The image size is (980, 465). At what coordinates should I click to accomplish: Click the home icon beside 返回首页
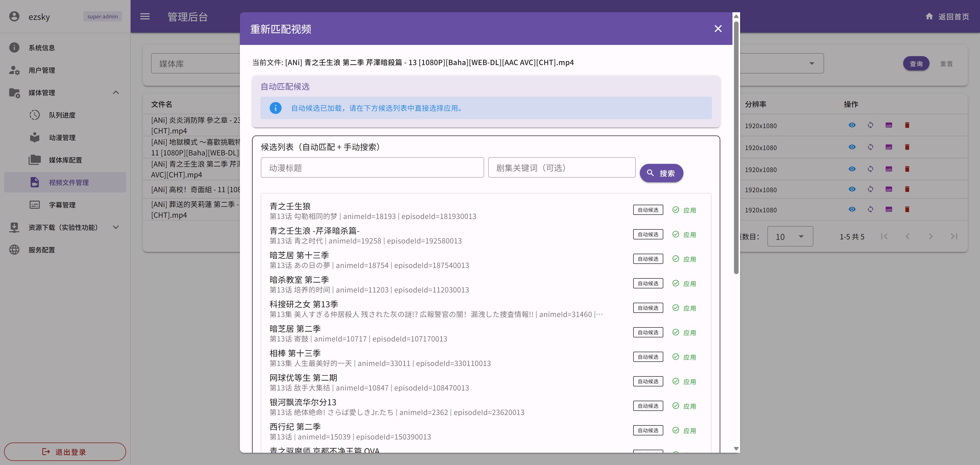(x=929, y=16)
